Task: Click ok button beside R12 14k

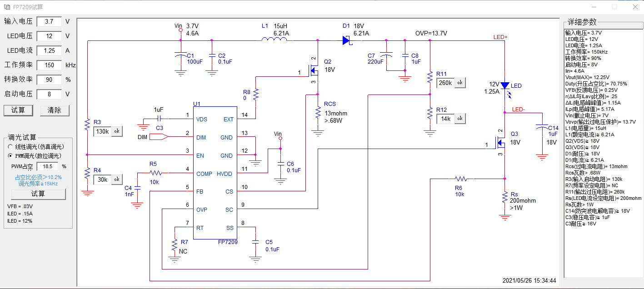Action: click(x=459, y=119)
